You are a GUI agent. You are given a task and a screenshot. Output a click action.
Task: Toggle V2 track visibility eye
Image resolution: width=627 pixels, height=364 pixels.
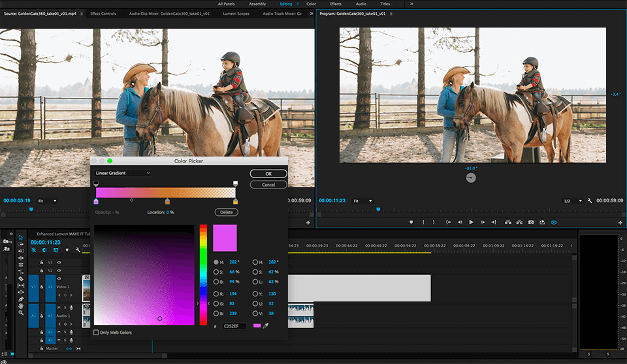[59, 271]
